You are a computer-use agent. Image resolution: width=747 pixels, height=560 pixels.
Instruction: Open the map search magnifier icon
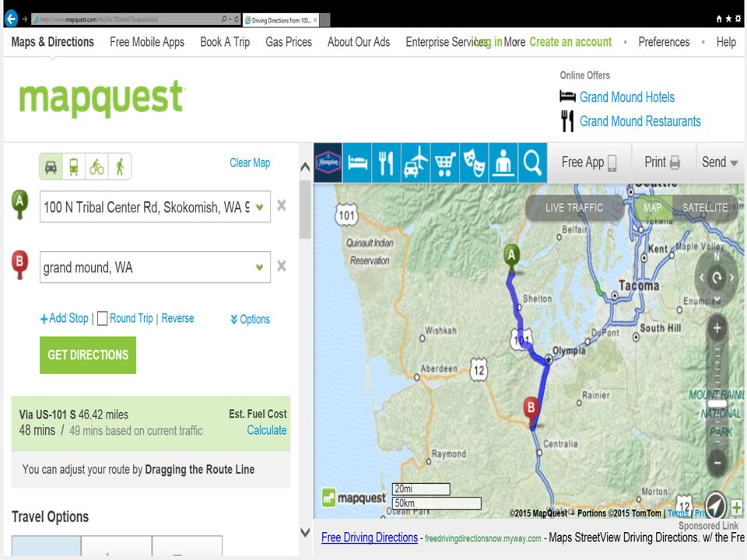click(x=532, y=163)
